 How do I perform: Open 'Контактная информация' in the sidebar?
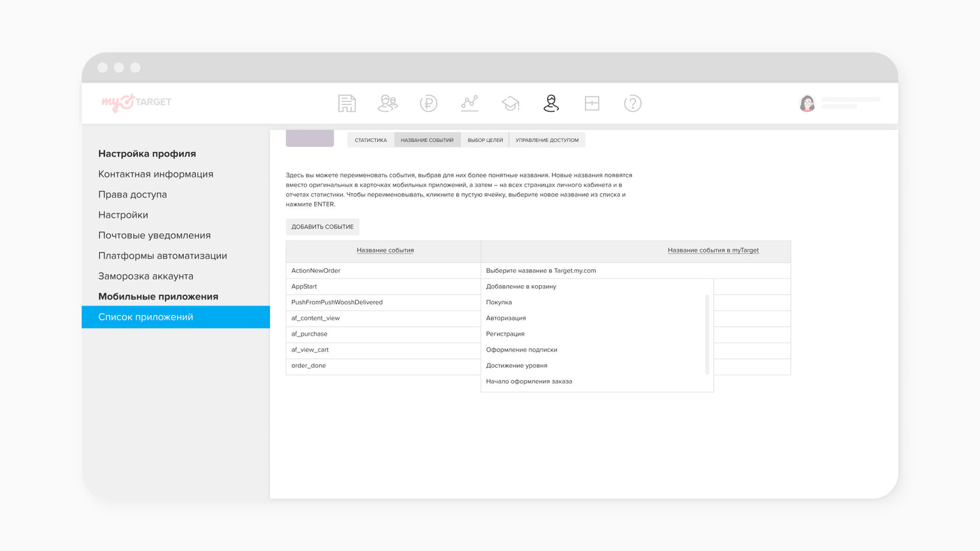(x=156, y=174)
